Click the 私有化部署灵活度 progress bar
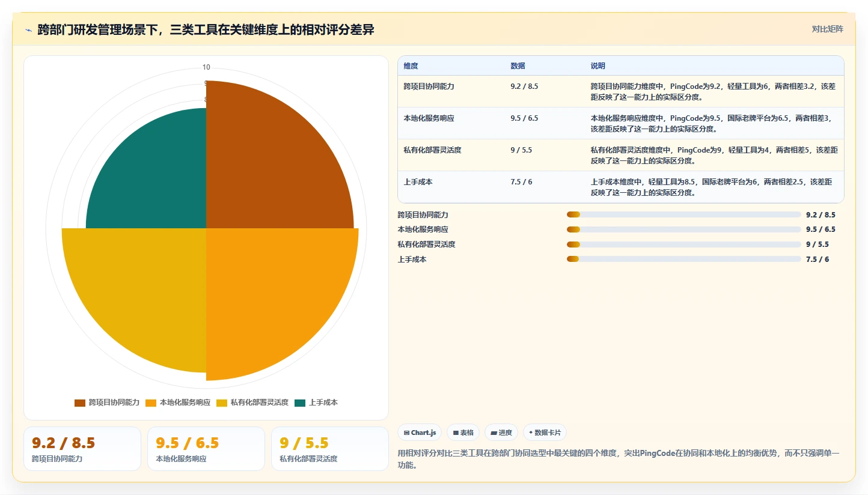Image resolution: width=868 pixels, height=495 pixels. point(683,244)
